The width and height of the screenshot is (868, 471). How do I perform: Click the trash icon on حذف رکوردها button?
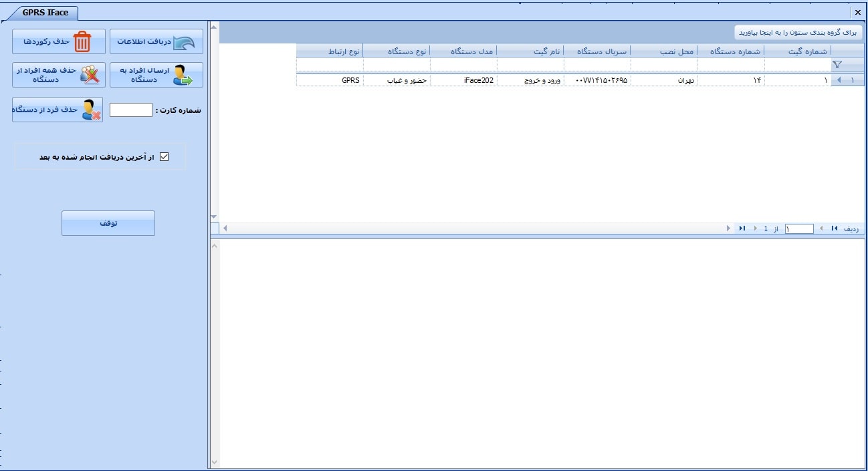click(81, 41)
